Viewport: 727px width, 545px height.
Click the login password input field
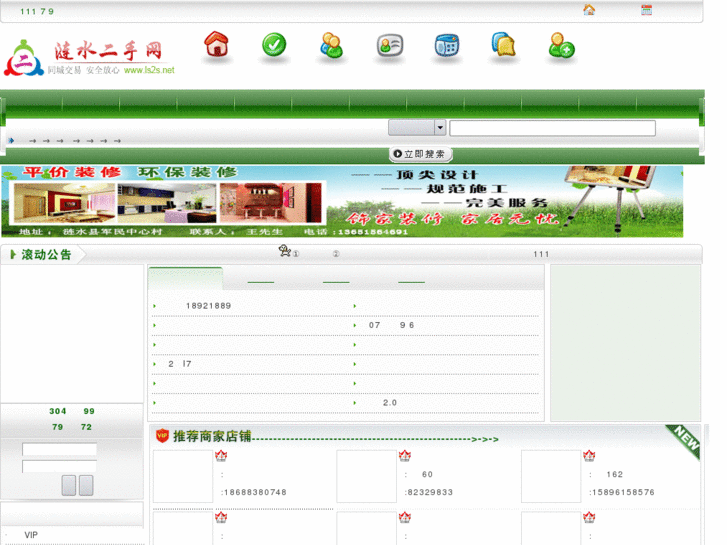click(x=59, y=466)
